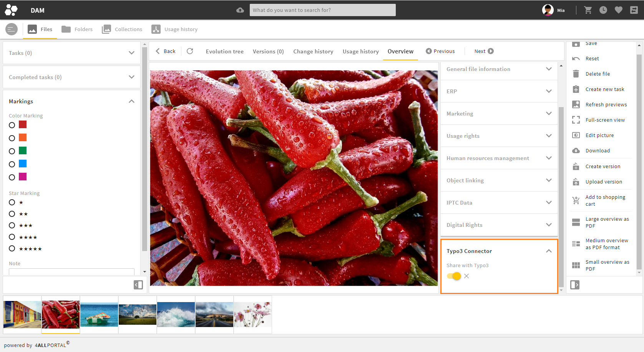Expand the Marketing section
The image size is (644, 352).
coord(499,114)
